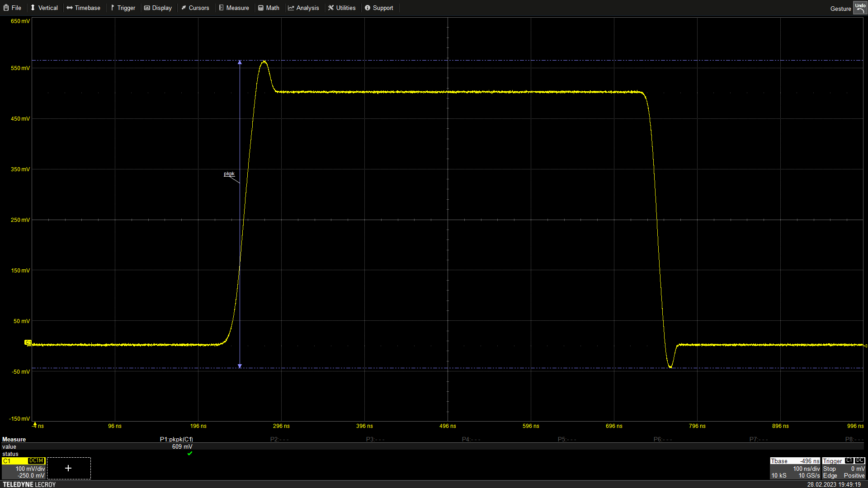Expand the Timebase menu
This screenshot has height=488, width=868.
coord(83,8)
